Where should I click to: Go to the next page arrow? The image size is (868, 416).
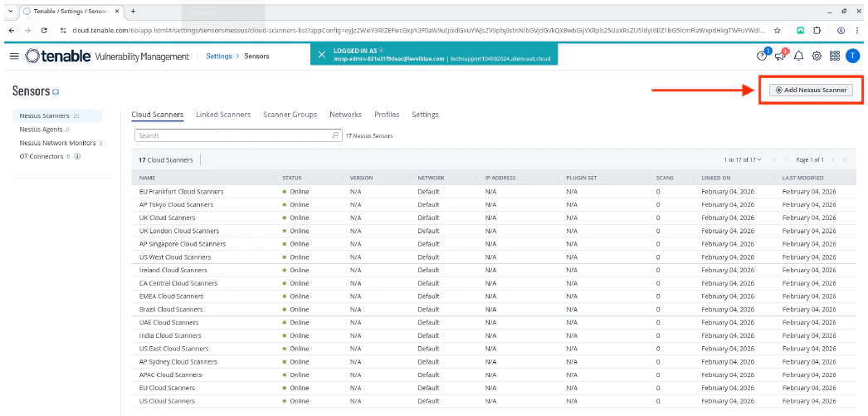pyautogui.click(x=833, y=159)
